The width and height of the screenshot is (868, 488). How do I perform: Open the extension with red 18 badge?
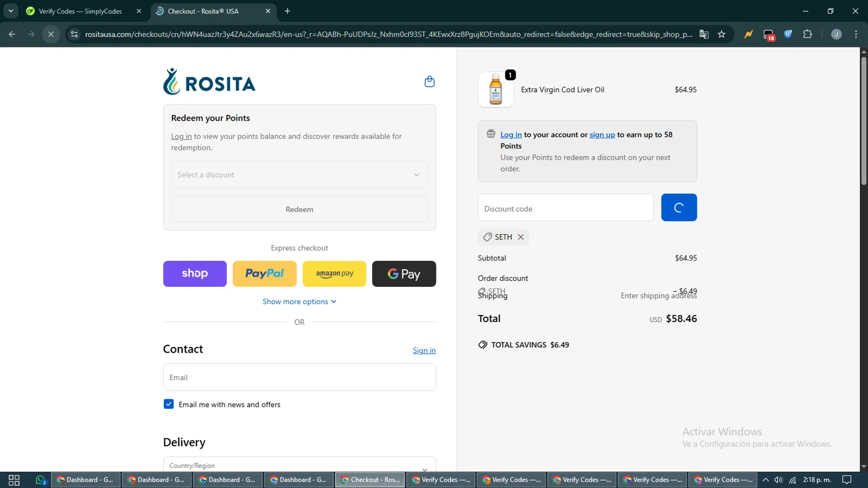pyautogui.click(x=769, y=35)
